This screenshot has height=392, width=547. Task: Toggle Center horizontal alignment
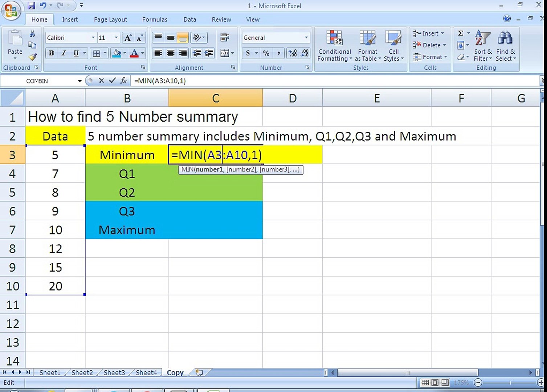[x=171, y=53]
